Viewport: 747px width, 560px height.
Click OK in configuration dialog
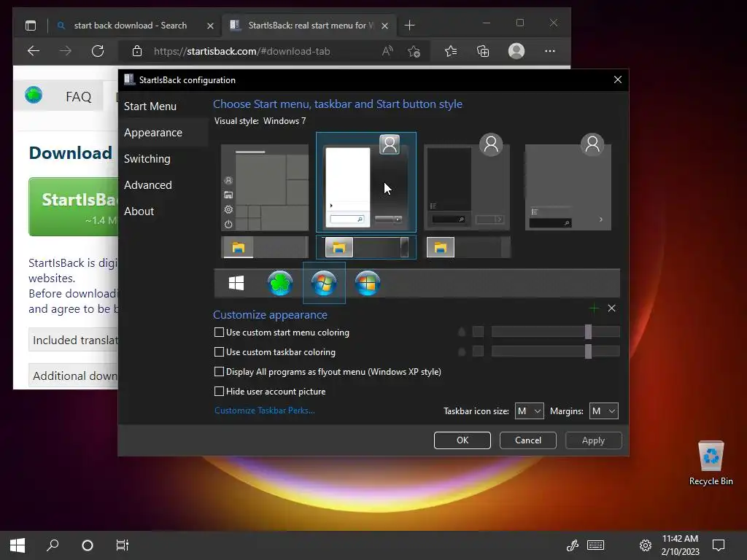point(462,440)
